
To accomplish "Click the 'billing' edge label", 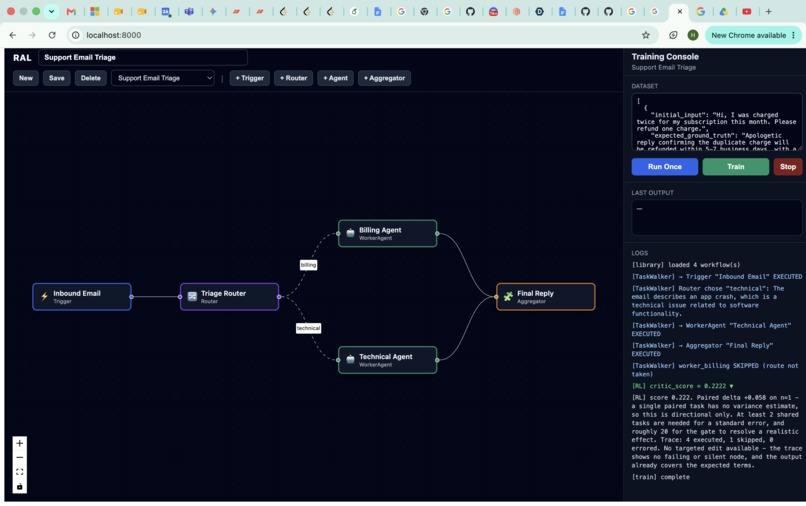I will (308, 265).
